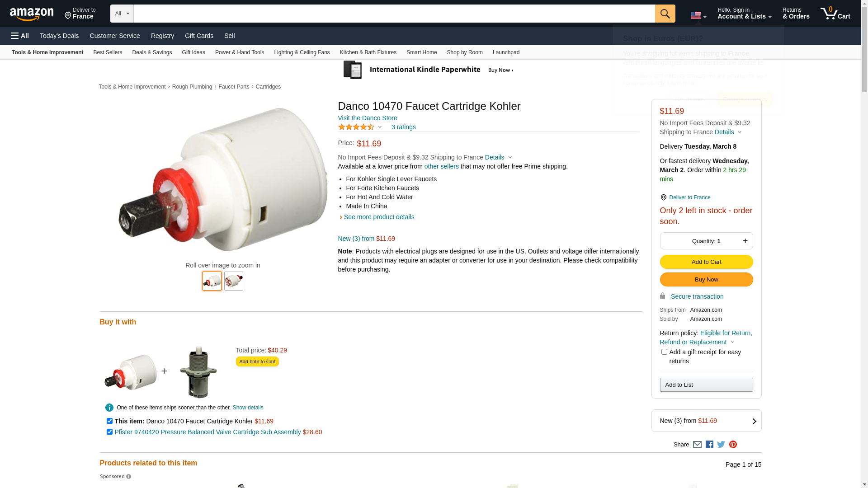Share via email envelope icon
This screenshot has width=868, height=488.
point(697,445)
